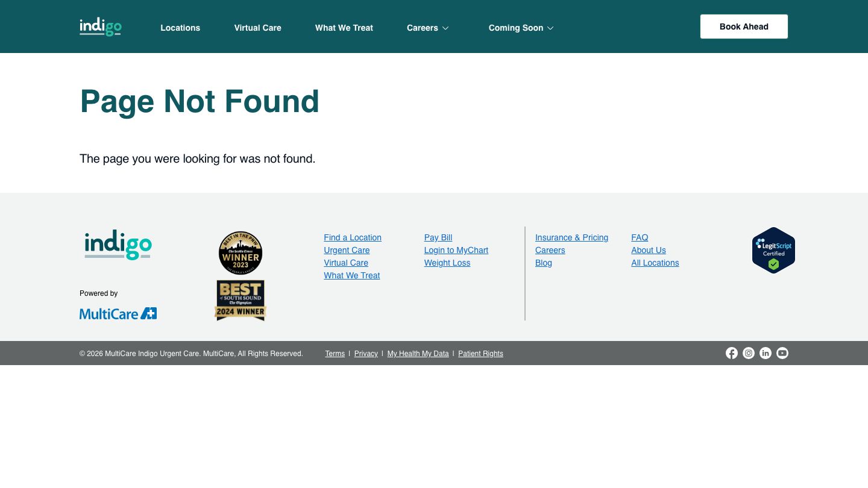Open the LinkedIn social icon
The width and height of the screenshot is (868, 488).
(765, 353)
